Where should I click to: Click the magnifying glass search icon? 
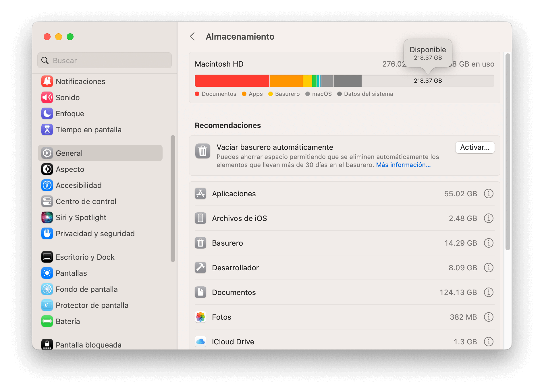(x=45, y=60)
